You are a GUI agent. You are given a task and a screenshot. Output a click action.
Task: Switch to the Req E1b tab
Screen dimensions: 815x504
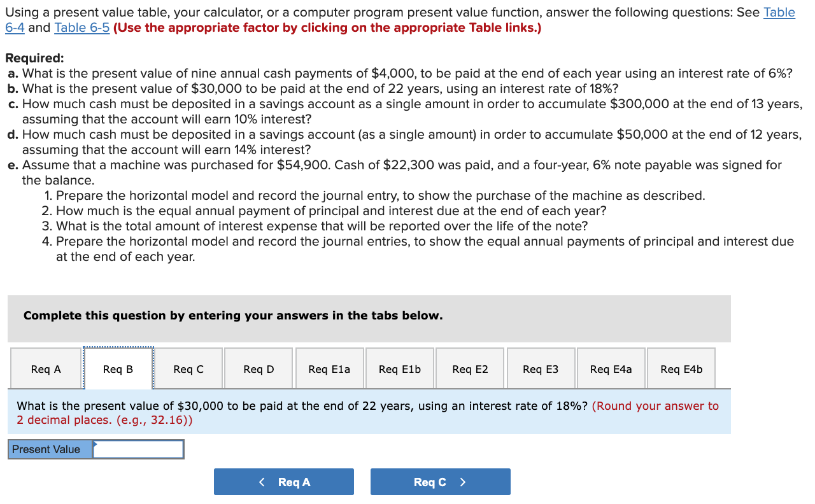pos(399,368)
